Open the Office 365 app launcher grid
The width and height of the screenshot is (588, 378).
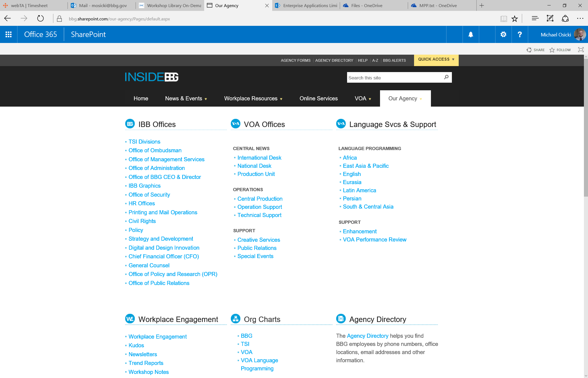pos(8,35)
